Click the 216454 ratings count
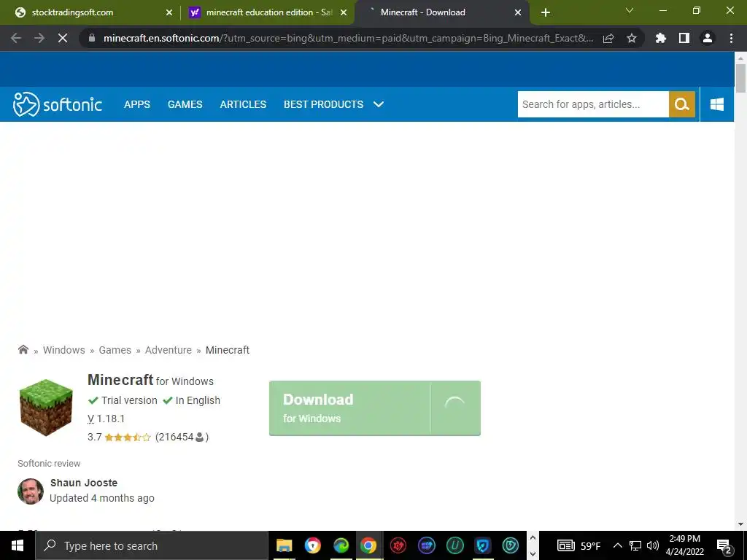Screen dimensions: 747x560 (x=182, y=437)
